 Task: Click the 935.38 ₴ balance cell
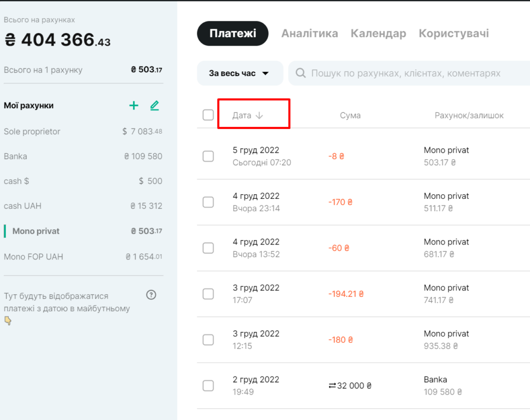click(x=441, y=346)
